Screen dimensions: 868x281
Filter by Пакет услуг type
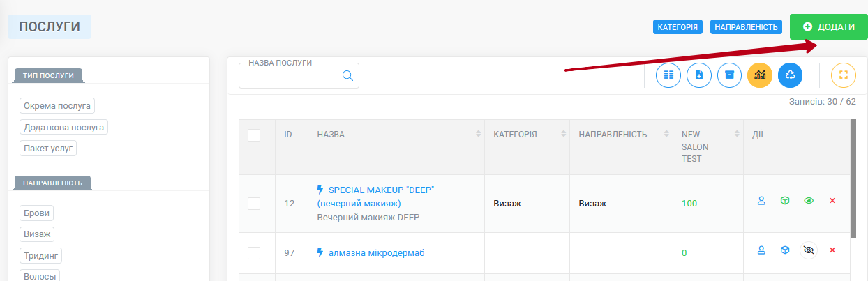48,149
